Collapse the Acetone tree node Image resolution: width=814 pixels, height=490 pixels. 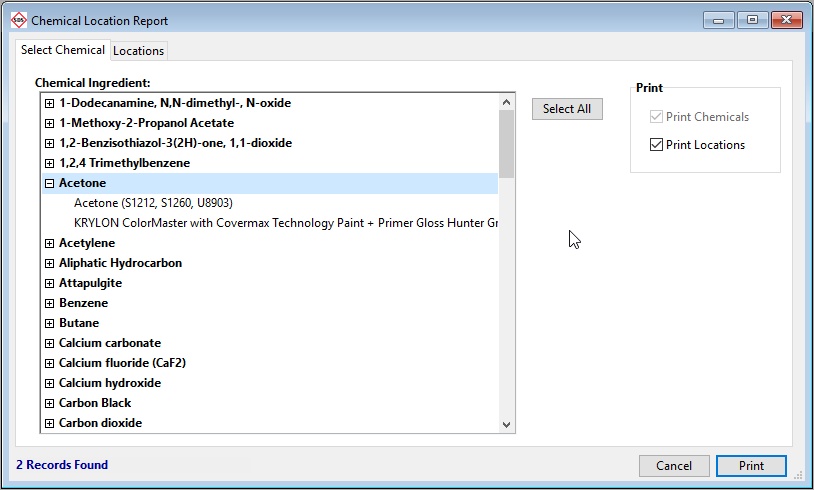click(x=49, y=183)
